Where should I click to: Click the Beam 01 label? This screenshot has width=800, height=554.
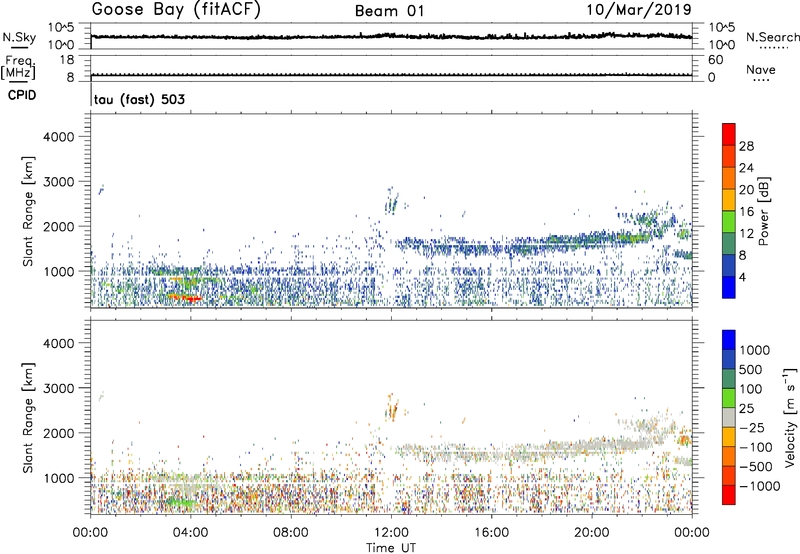point(389,11)
